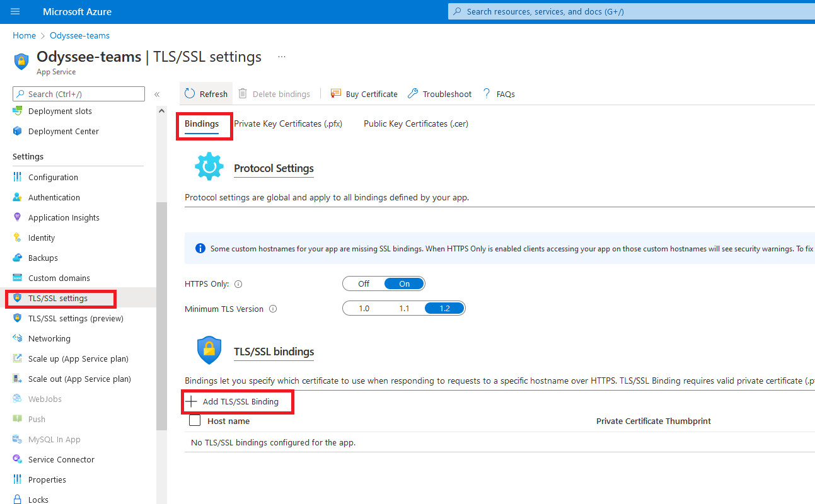Click the Application Insights bulb icon
The width and height of the screenshot is (815, 504).
tap(18, 218)
